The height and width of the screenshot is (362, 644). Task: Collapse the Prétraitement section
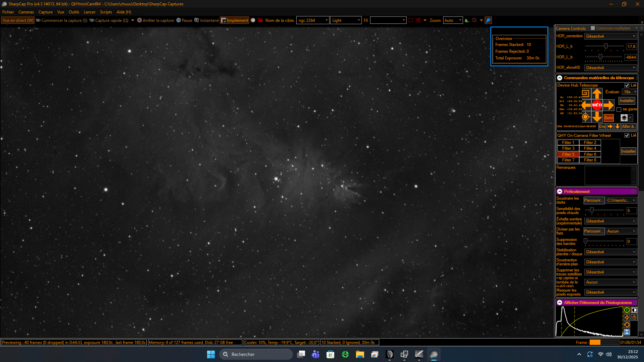point(559,192)
